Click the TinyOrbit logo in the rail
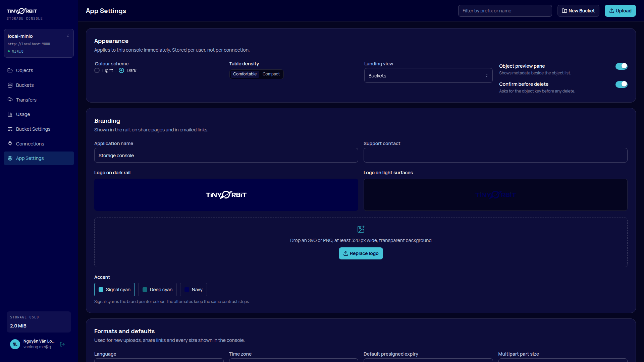Viewport: 644px width, 362px height. [x=22, y=11]
